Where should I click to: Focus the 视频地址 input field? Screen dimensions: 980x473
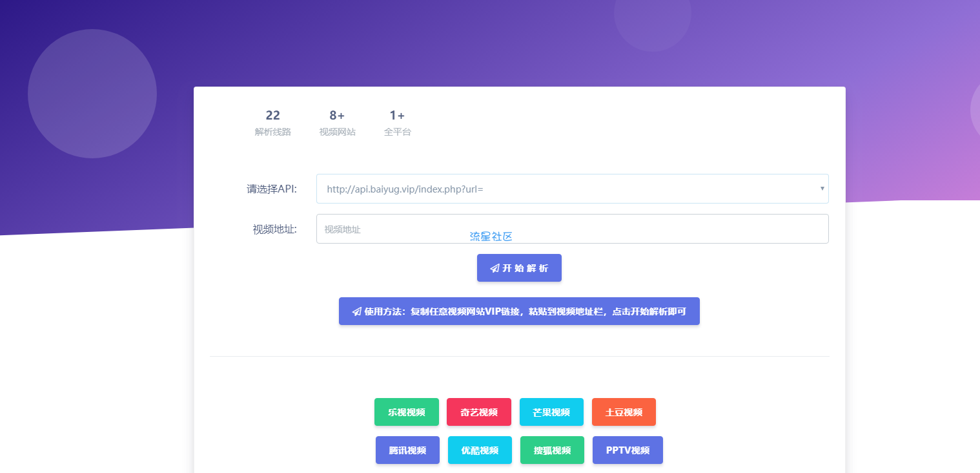pyautogui.click(x=572, y=229)
